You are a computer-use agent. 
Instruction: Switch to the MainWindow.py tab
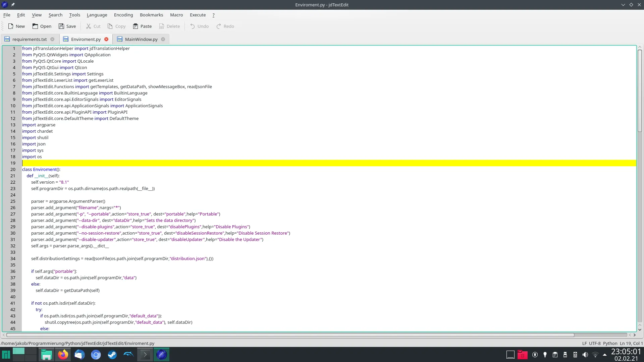coord(141,39)
